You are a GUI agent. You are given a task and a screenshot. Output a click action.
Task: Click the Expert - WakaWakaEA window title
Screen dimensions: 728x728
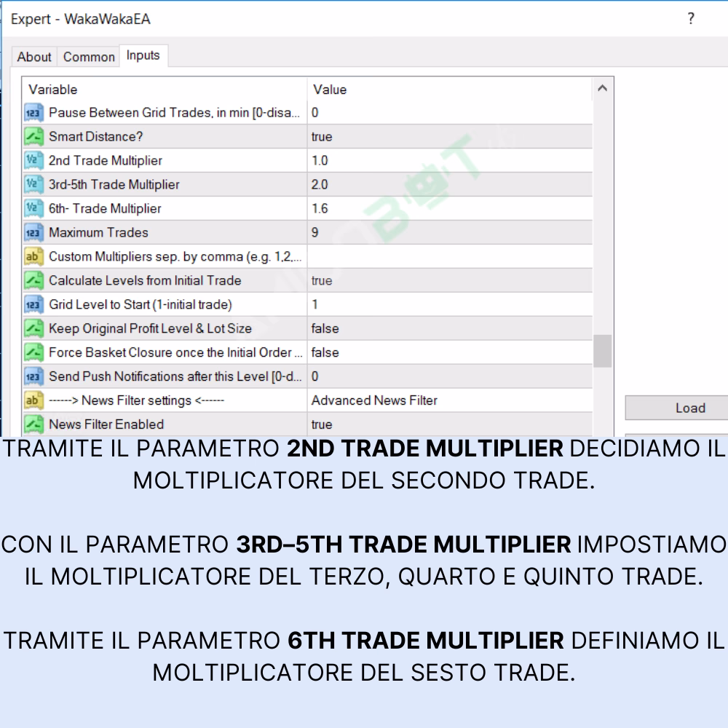pos(80,19)
